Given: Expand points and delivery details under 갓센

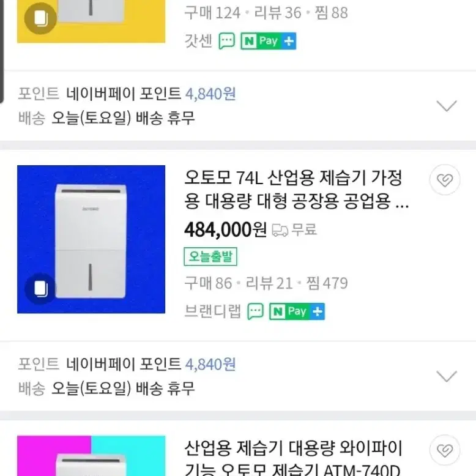Looking at the screenshot, I should click(446, 106).
